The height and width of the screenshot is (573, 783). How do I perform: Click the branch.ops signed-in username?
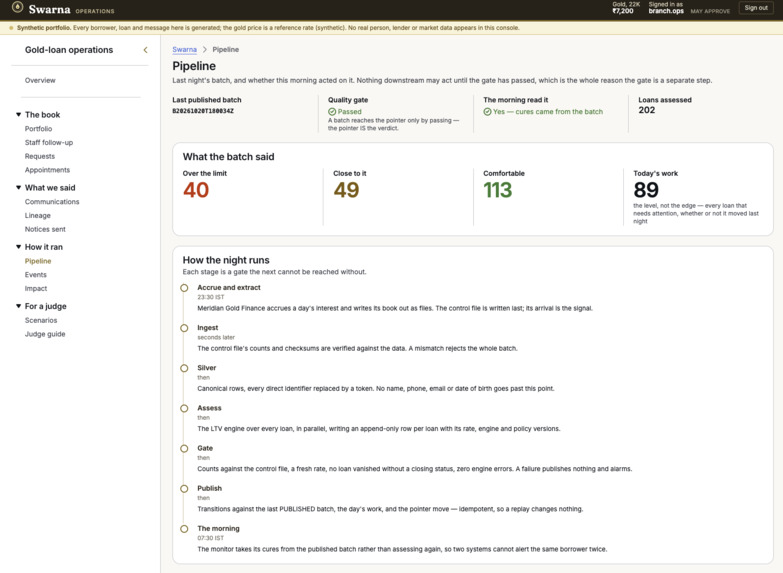666,11
